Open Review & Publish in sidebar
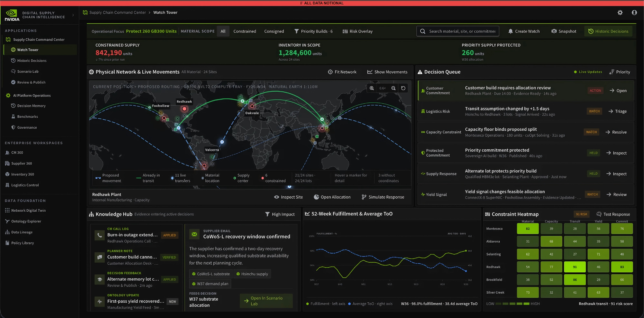The width and height of the screenshot is (644, 318). [x=31, y=82]
